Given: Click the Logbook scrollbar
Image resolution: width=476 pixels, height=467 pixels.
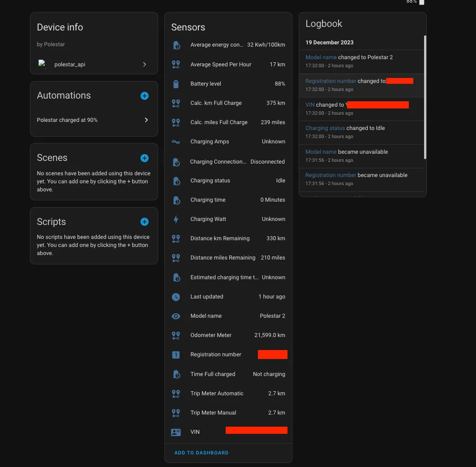Looking at the screenshot, I should pos(425,97).
